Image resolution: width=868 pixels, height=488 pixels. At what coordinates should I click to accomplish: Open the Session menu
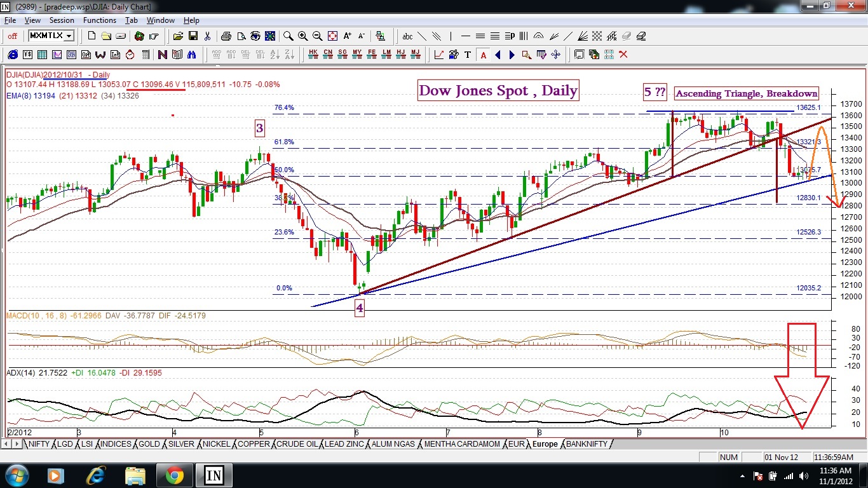pyautogui.click(x=62, y=20)
